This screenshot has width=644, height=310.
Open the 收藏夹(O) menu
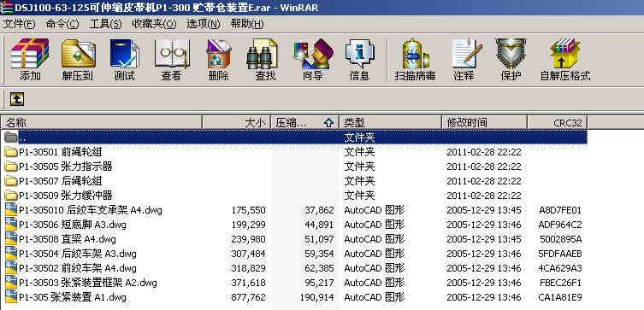(x=154, y=24)
